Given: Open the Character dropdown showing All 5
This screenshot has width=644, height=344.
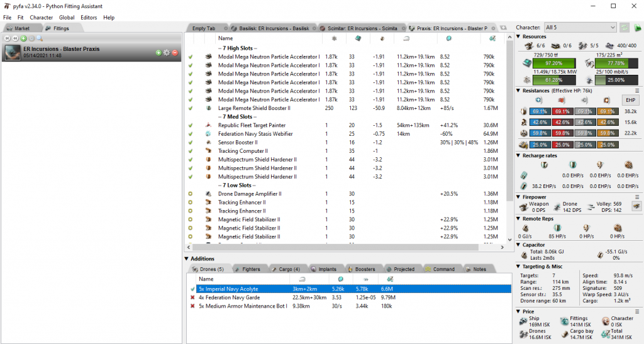Looking at the screenshot, I should [580, 28].
